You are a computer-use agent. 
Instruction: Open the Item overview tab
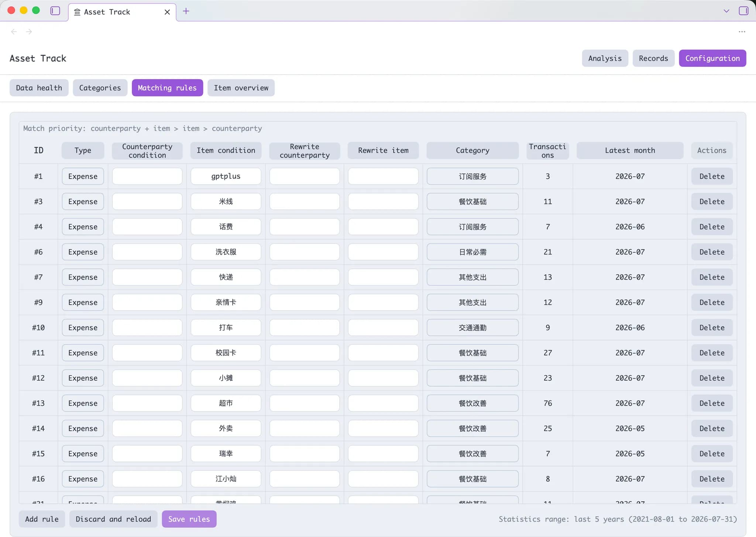pyautogui.click(x=241, y=88)
